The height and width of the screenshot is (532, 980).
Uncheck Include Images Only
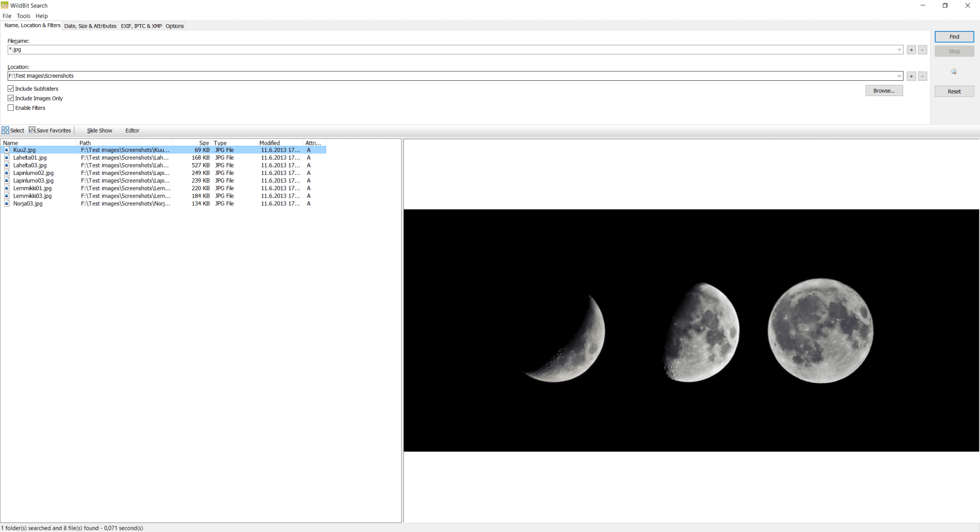click(x=11, y=98)
